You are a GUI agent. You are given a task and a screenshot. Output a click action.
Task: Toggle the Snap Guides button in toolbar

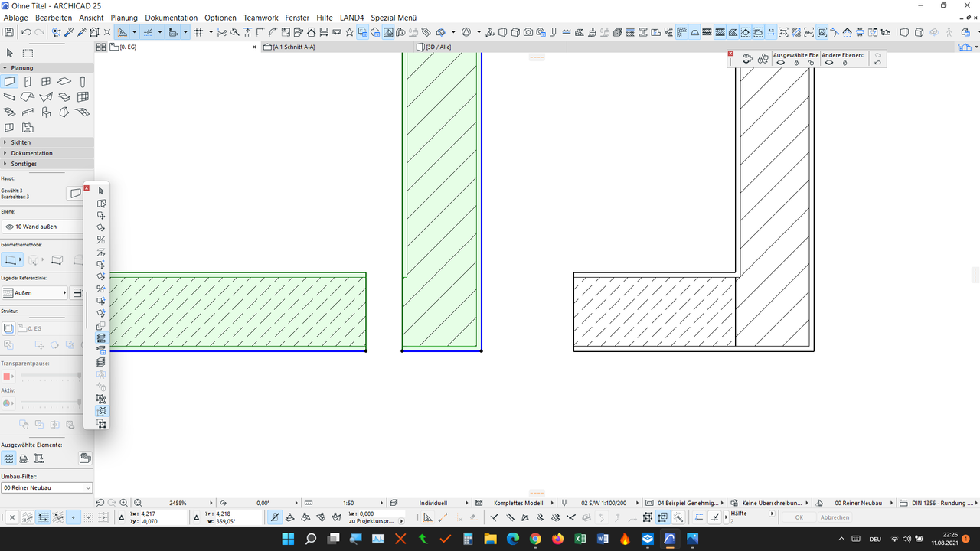tap(148, 32)
